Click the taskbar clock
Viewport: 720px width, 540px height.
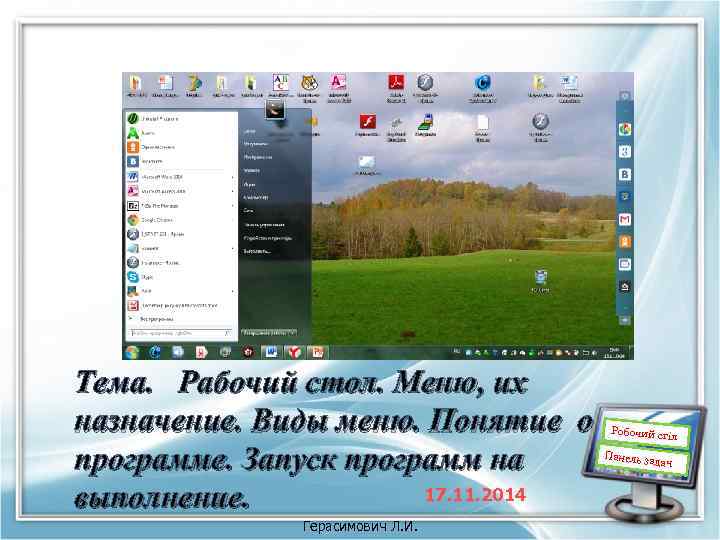pos(614,353)
